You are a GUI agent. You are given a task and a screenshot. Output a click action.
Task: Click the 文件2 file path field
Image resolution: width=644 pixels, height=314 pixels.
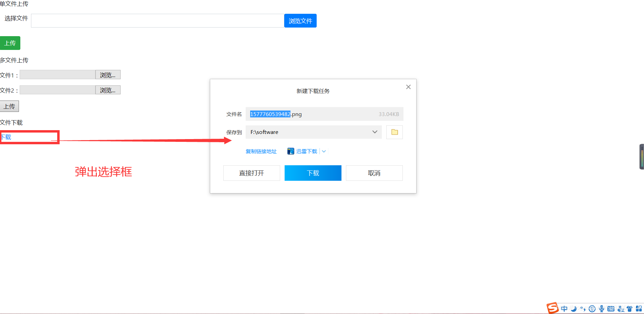click(58, 90)
